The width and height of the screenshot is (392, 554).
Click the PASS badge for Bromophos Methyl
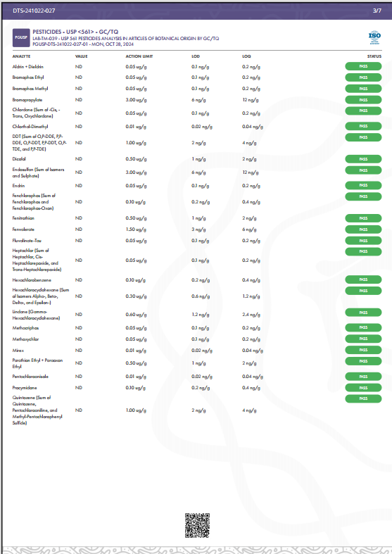point(363,89)
